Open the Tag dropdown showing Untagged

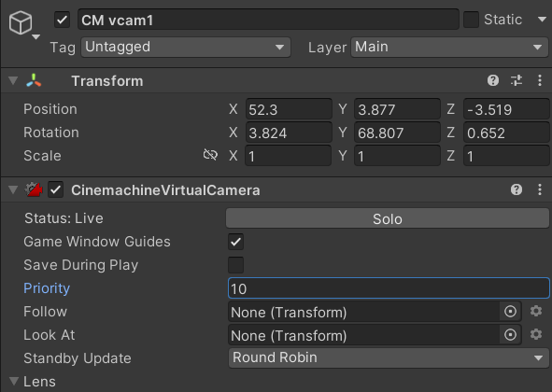click(x=186, y=48)
